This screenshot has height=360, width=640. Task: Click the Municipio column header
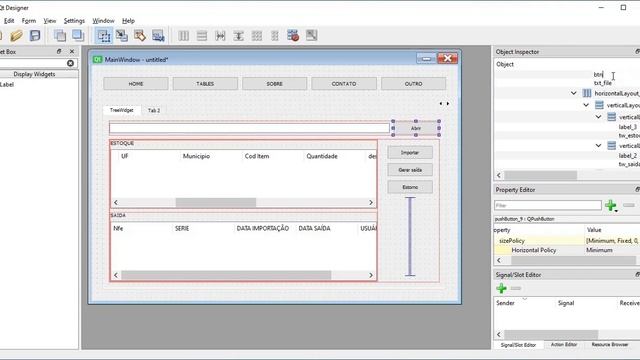pos(196,156)
